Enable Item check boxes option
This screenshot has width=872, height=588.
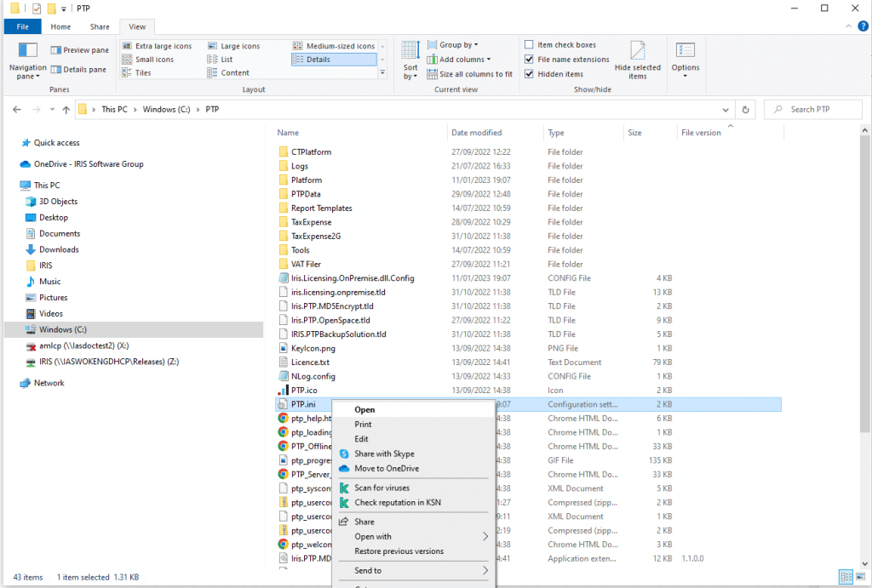[530, 45]
